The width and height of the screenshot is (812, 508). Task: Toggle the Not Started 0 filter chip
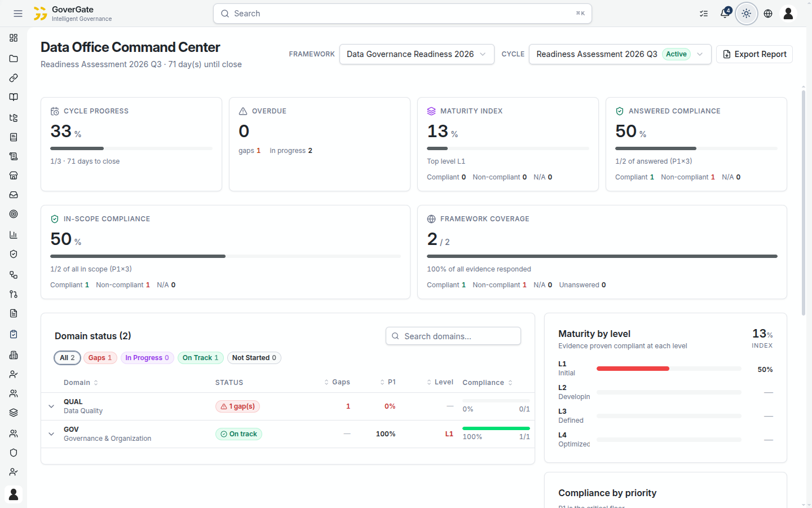[x=254, y=358]
